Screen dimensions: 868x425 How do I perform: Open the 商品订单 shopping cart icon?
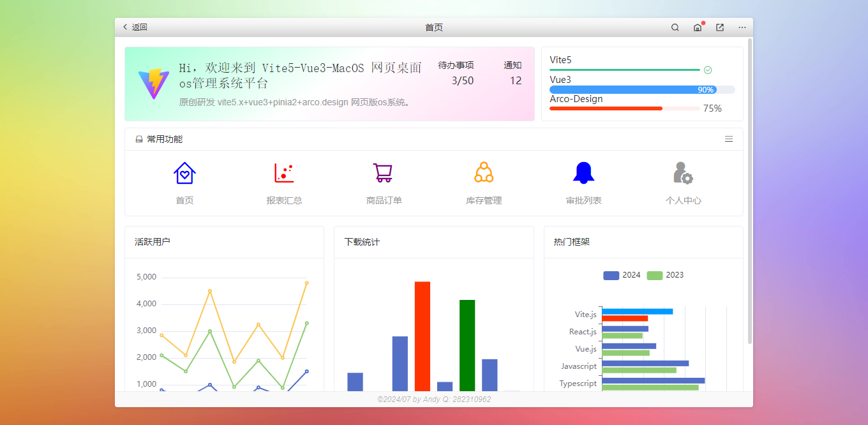point(383,173)
